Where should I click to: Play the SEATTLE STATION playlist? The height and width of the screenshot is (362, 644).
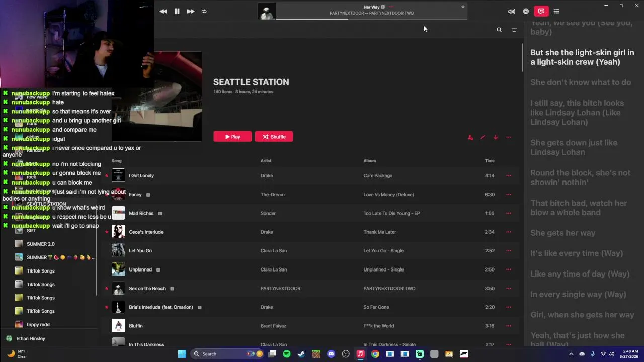(x=232, y=137)
